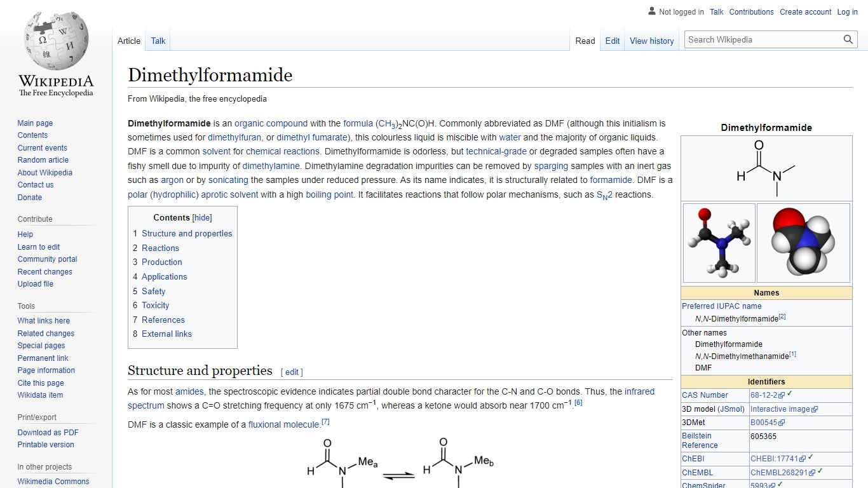Follow the organic compound link
This screenshot has width=868, height=488.
[271, 123]
